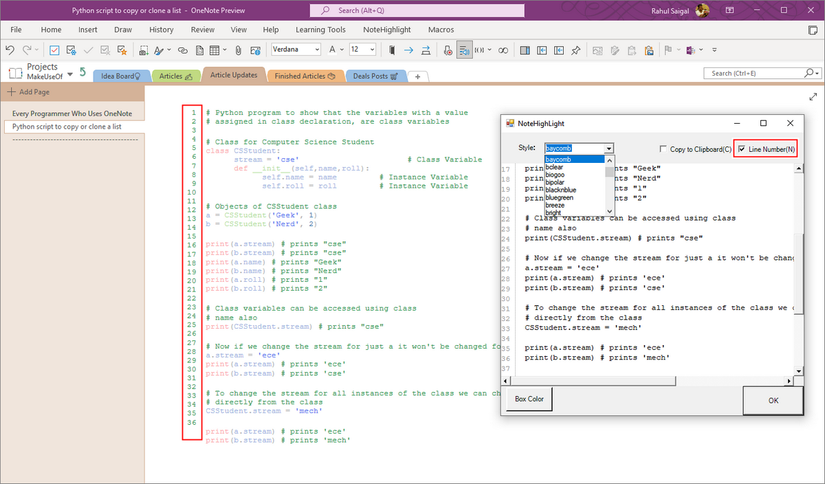The width and height of the screenshot is (825, 484).
Task: Click the Add Page button
Action: coord(29,92)
